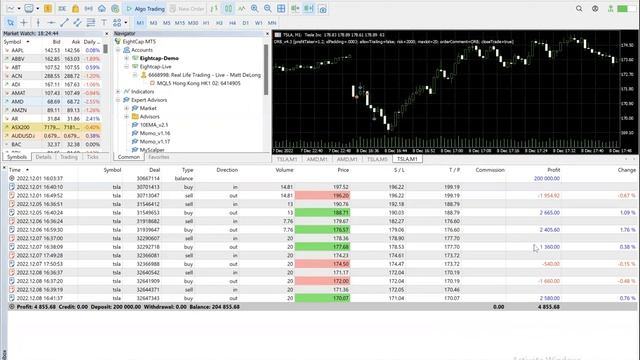Open the shapes objects dropdown arrow
This screenshot has width=640, height=360.
pyautogui.click(x=126, y=22)
